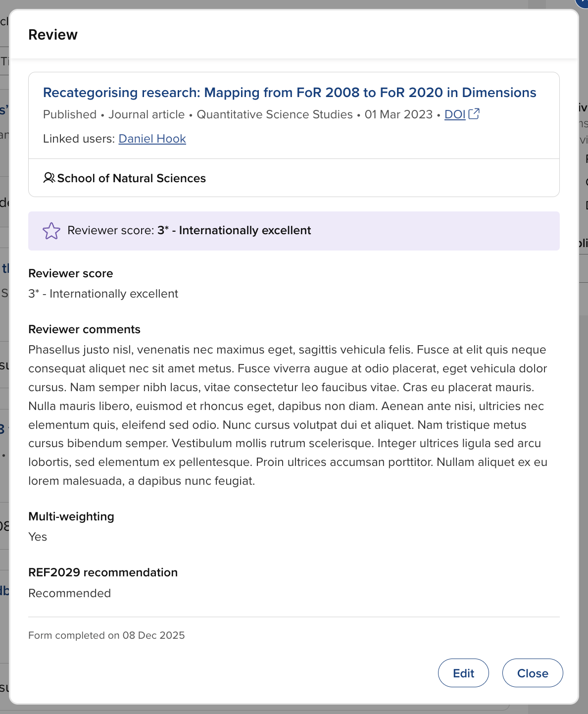Open the article title link
This screenshot has height=714, width=588.
[x=290, y=93]
